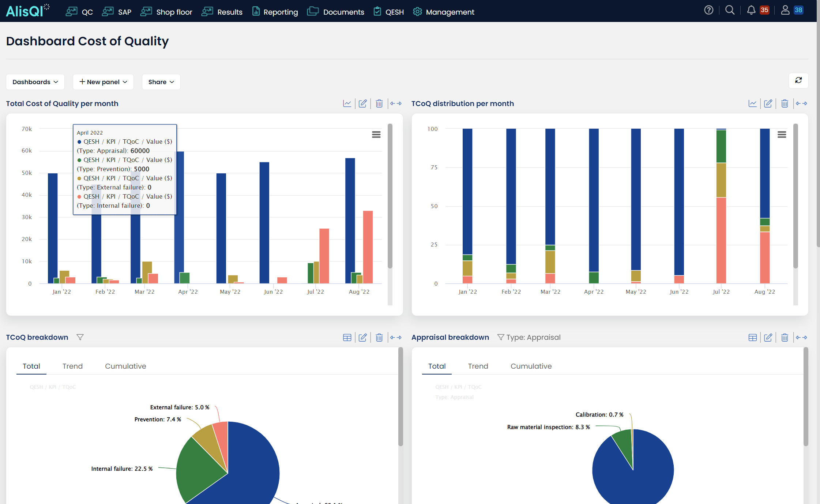Open the search tool

coord(730,10)
